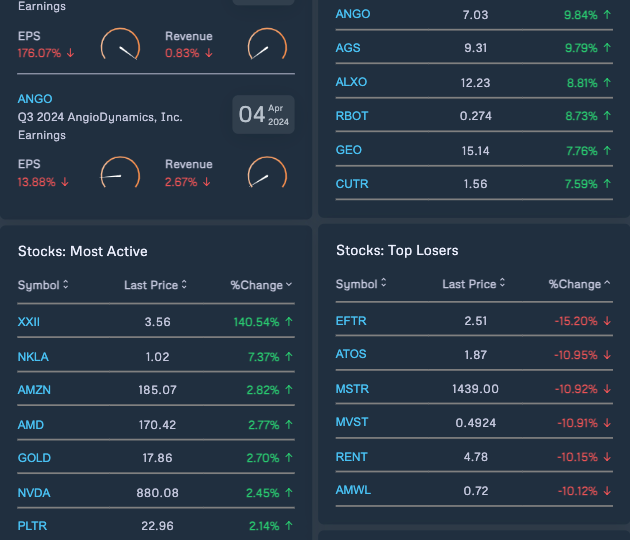This screenshot has height=540, width=630.
Task: Sort Top Losers by Symbol column
Action: (361, 284)
